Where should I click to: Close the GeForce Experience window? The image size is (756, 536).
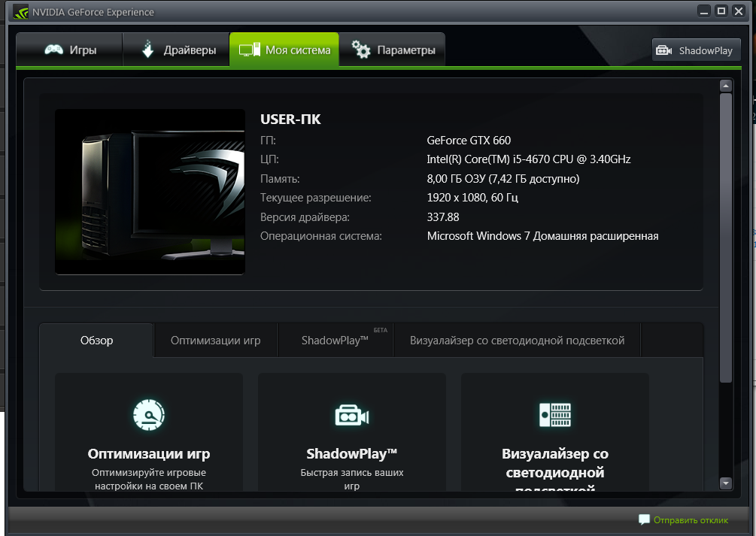739,11
